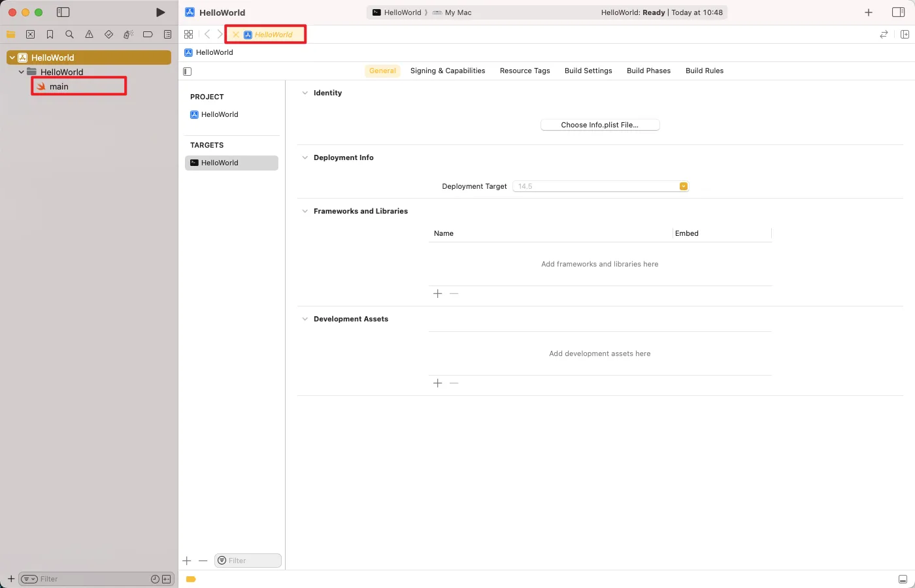Show only source-controlled files filter
Viewport: 915px width, 588px height.
[x=166, y=579]
